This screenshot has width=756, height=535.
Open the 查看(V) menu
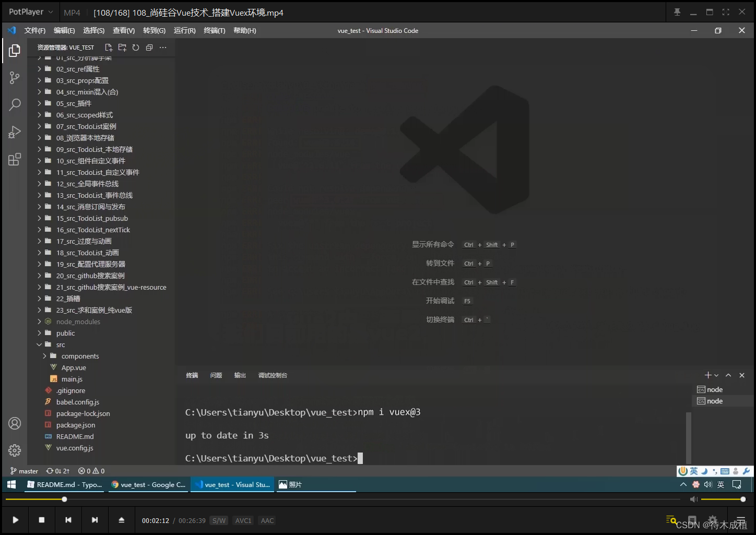(x=124, y=31)
